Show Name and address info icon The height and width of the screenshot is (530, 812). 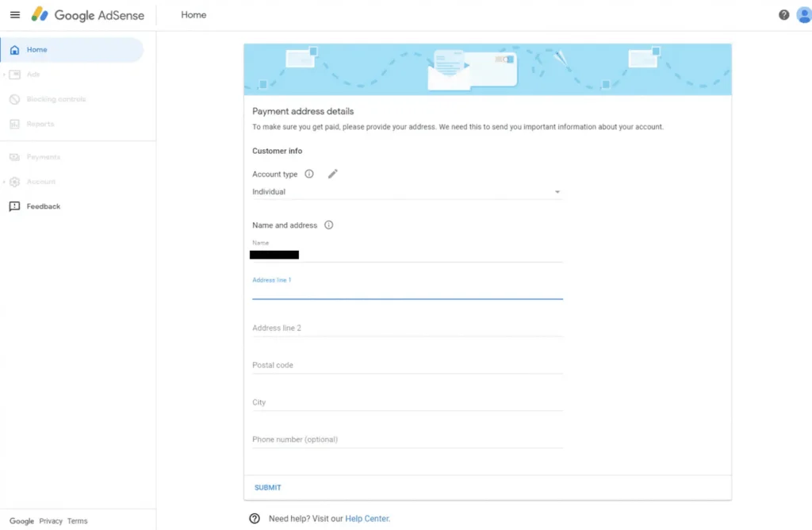click(x=329, y=225)
